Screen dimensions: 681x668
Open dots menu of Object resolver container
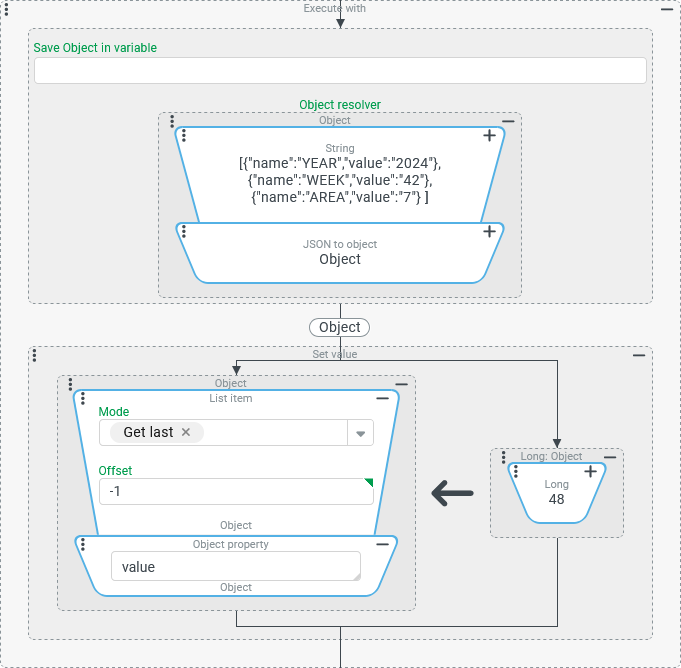click(172, 121)
